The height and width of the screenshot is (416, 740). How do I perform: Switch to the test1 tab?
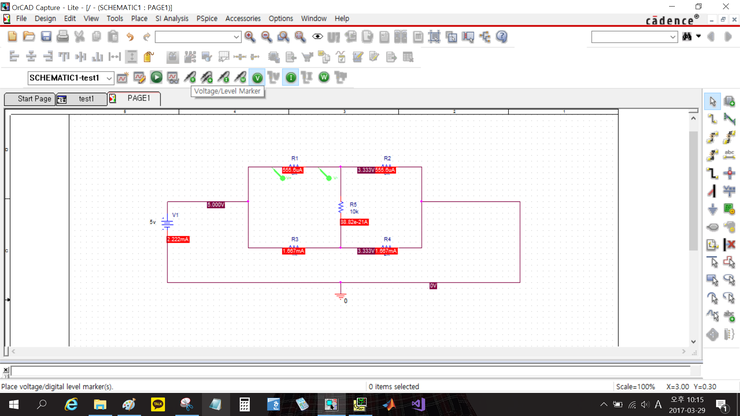coord(86,99)
